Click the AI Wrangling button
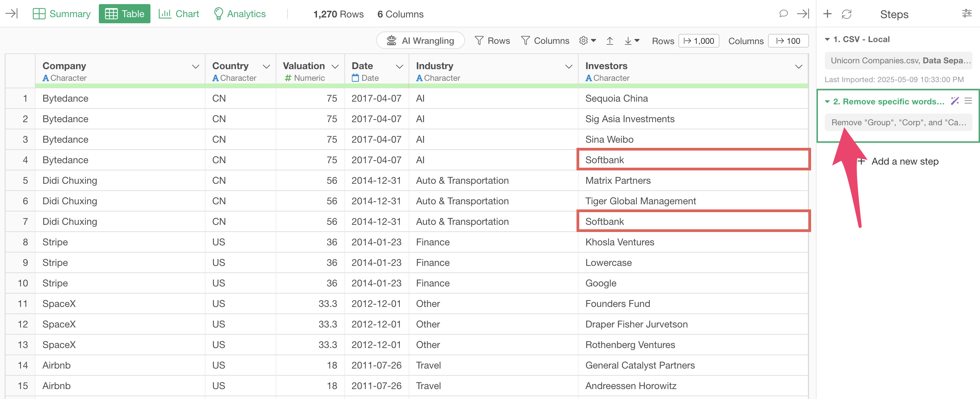Viewport: 980px width, 399px height. [x=420, y=40]
